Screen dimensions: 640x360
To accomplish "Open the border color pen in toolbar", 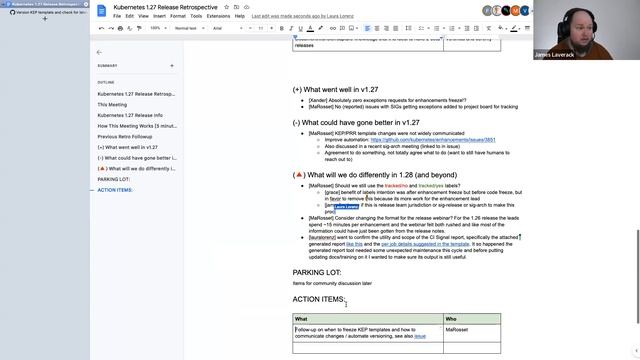I will pyautogui.click(x=514, y=28).
